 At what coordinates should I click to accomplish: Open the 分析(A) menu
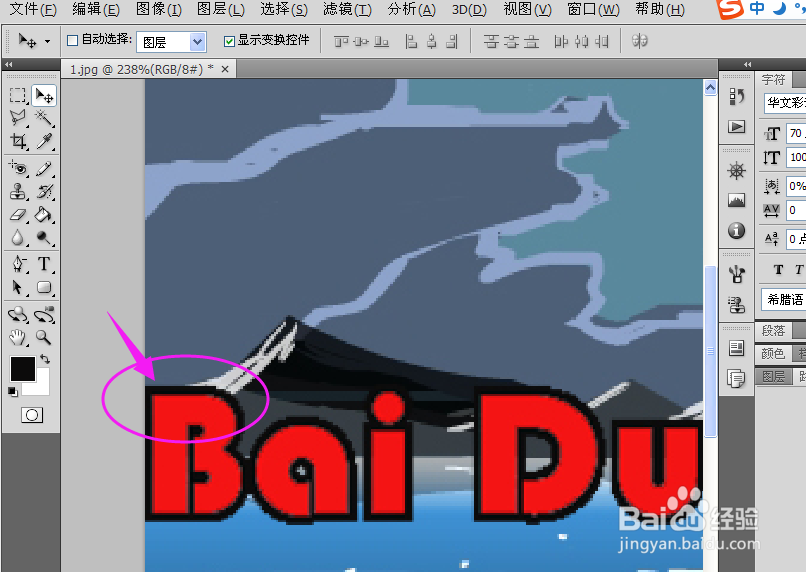coord(411,9)
